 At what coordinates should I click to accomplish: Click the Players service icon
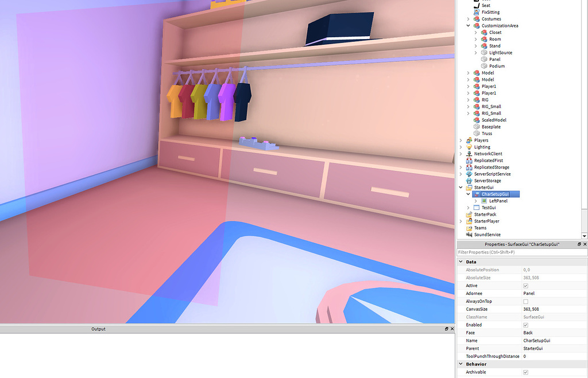click(x=469, y=140)
